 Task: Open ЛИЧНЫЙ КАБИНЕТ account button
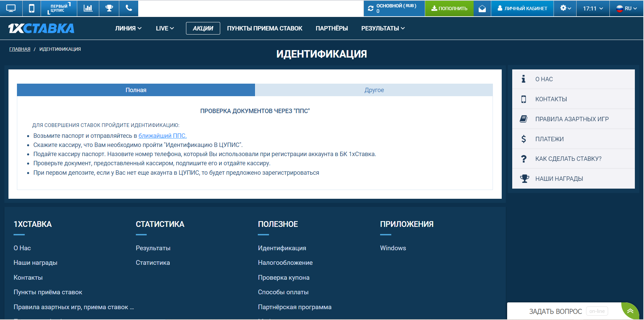click(522, 8)
